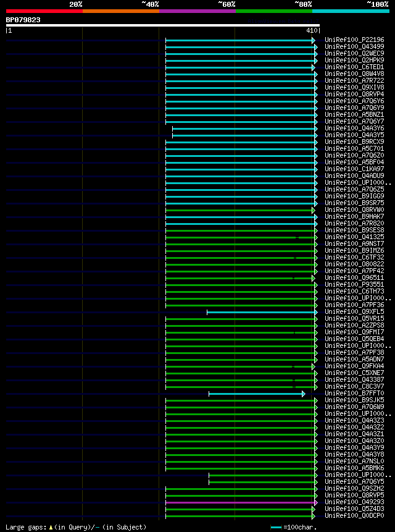The width and height of the screenshot is (395, 532).
Task: Select the UniRef100_A7Q6Y5 label
Action: 354,481
